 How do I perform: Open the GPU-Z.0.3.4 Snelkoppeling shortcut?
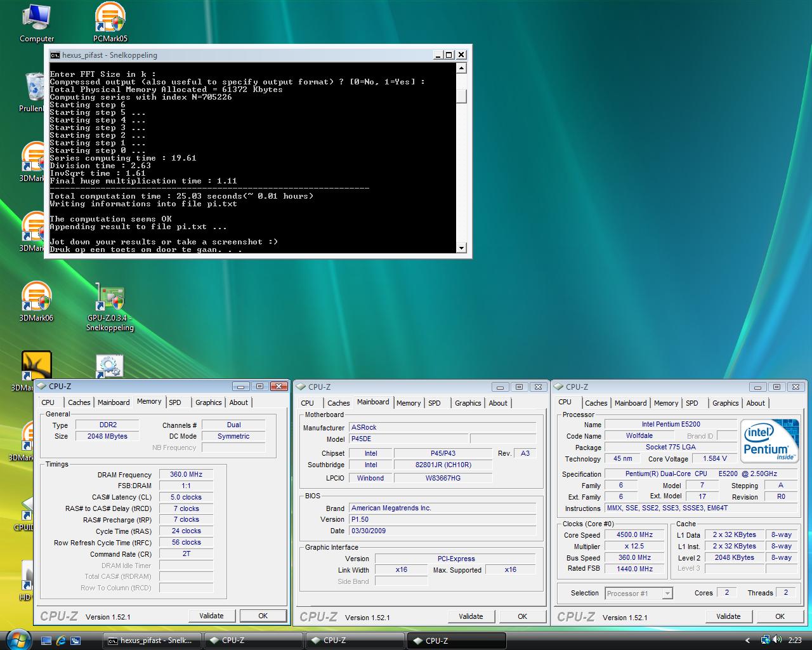(110, 307)
